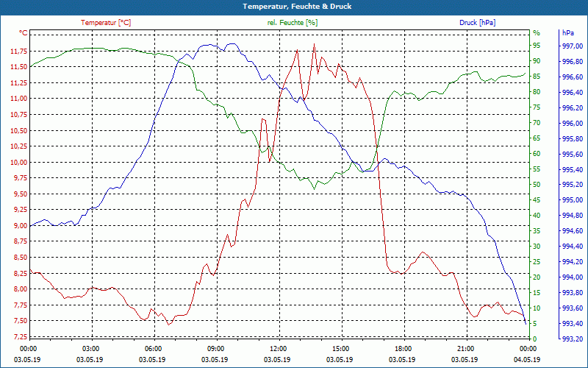The width and height of the screenshot is (588, 368).
Task: Click the '%' unit label on the humidity axis
Action: pos(537,33)
